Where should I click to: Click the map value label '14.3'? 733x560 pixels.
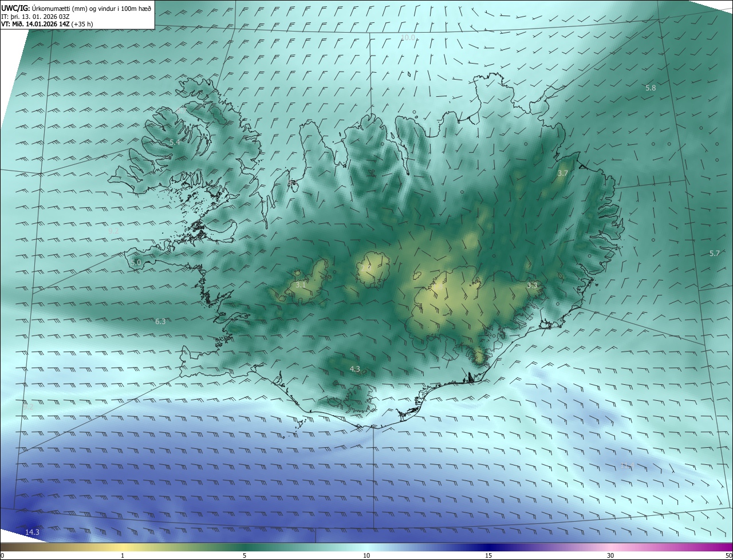click(32, 533)
